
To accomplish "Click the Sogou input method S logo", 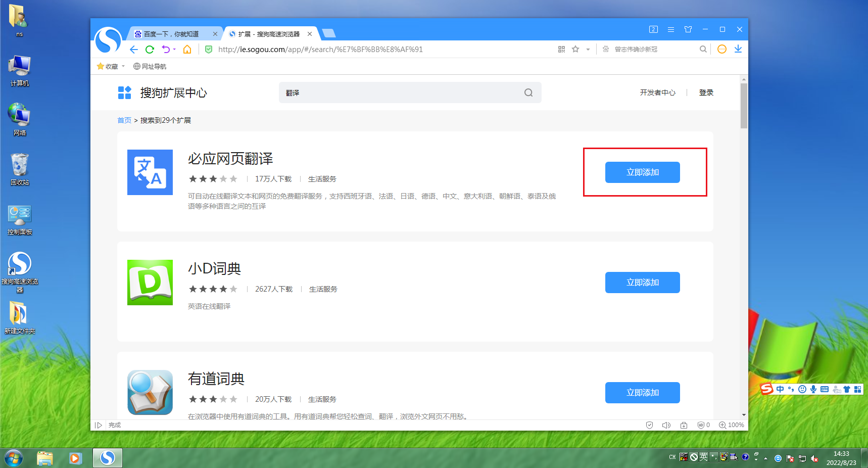I will tap(767, 389).
